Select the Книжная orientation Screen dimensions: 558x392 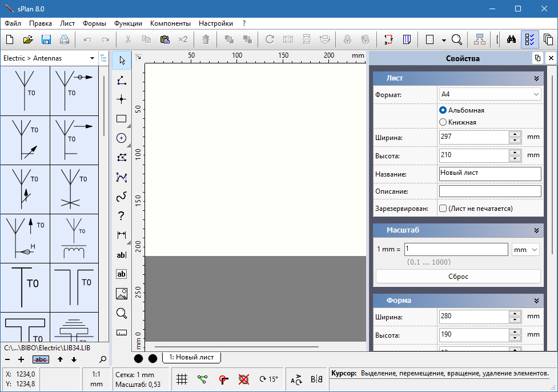tap(457, 122)
